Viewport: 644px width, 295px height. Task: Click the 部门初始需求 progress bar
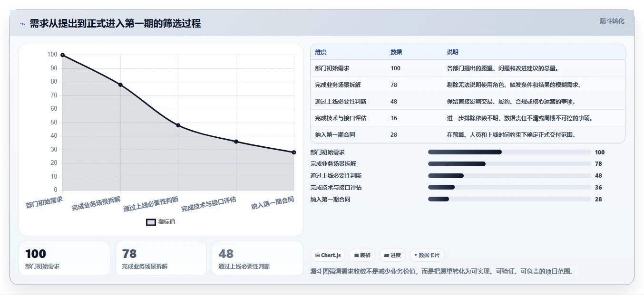coord(509,152)
